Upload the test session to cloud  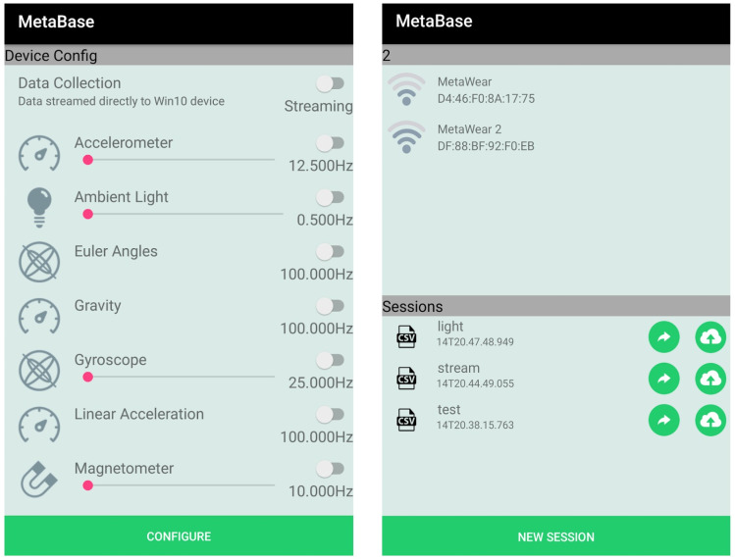(710, 420)
